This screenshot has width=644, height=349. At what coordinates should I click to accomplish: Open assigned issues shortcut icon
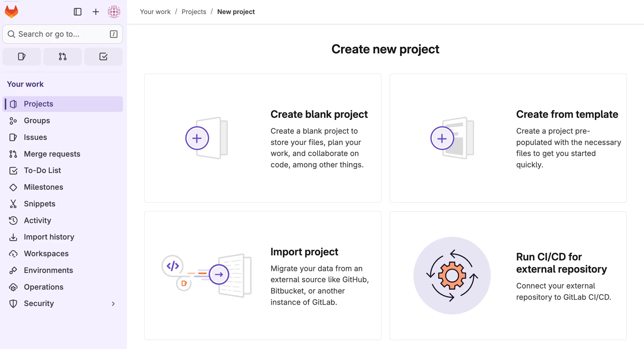[22, 56]
